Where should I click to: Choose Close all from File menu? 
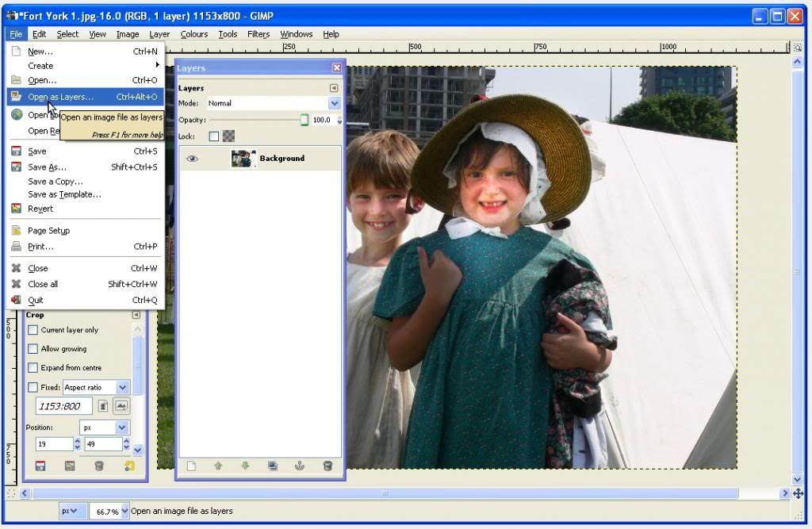pos(86,284)
